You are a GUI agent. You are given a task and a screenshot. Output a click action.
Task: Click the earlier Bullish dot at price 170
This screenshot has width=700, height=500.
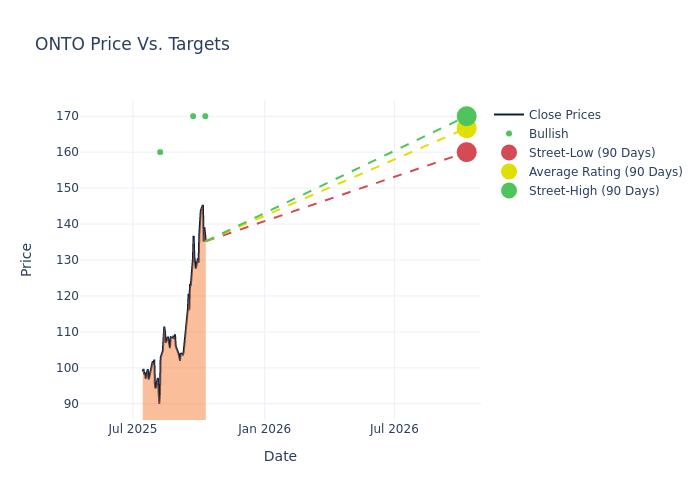click(x=193, y=116)
